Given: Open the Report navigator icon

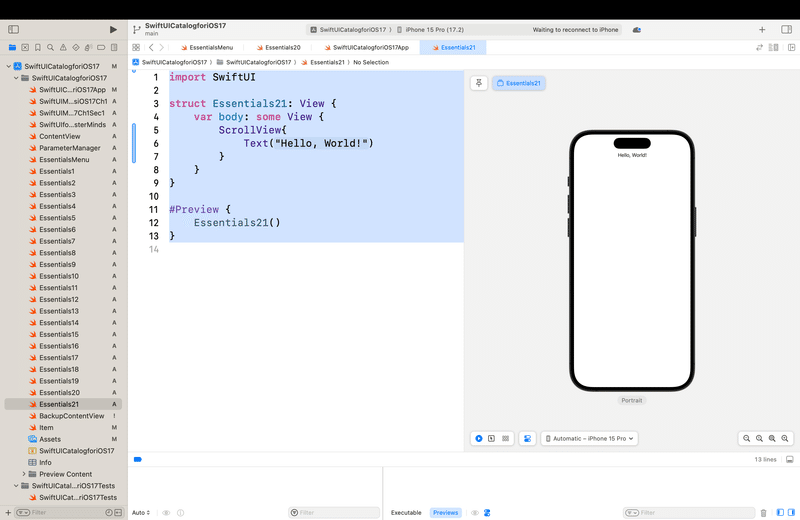Looking at the screenshot, I should pyautogui.click(x=114, y=47).
